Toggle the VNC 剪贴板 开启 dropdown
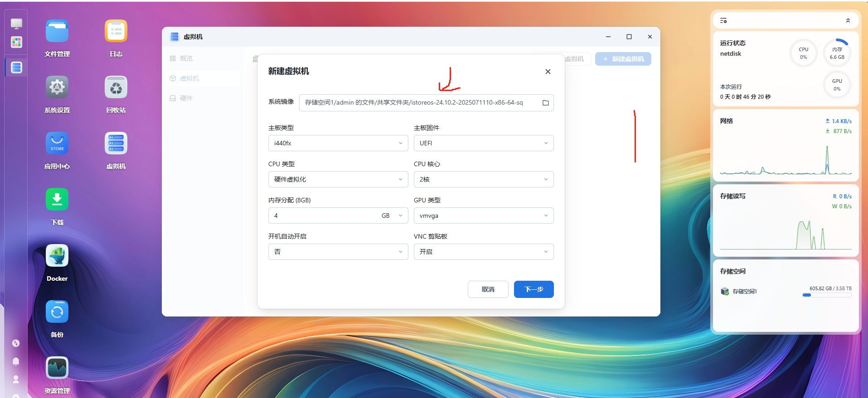This screenshot has width=868, height=398. click(483, 252)
